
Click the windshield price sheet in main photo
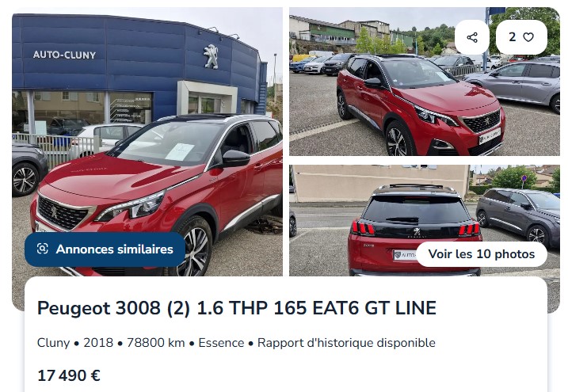coord(180,151)
